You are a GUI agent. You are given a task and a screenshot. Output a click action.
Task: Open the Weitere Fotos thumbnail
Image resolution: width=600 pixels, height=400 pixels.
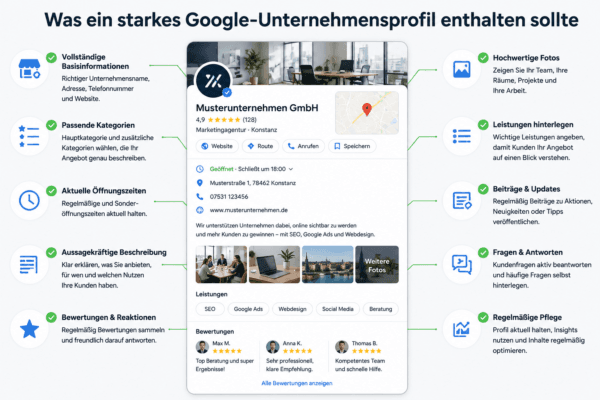click(377, 264)
